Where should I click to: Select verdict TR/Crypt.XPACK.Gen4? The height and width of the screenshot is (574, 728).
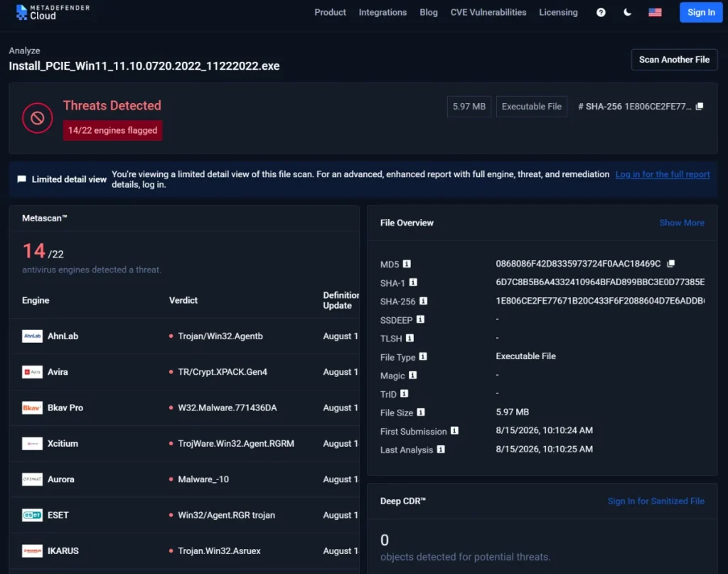(x=223, y=372)
